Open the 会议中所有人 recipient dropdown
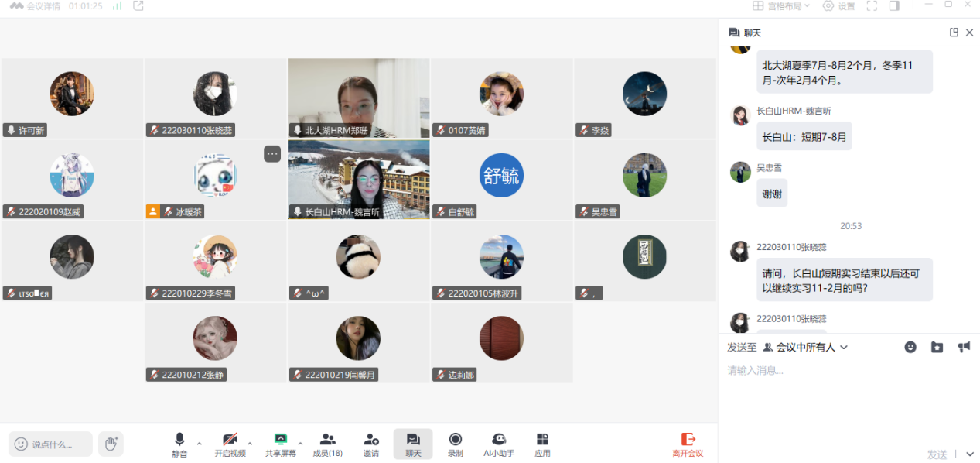 (805, 347)
